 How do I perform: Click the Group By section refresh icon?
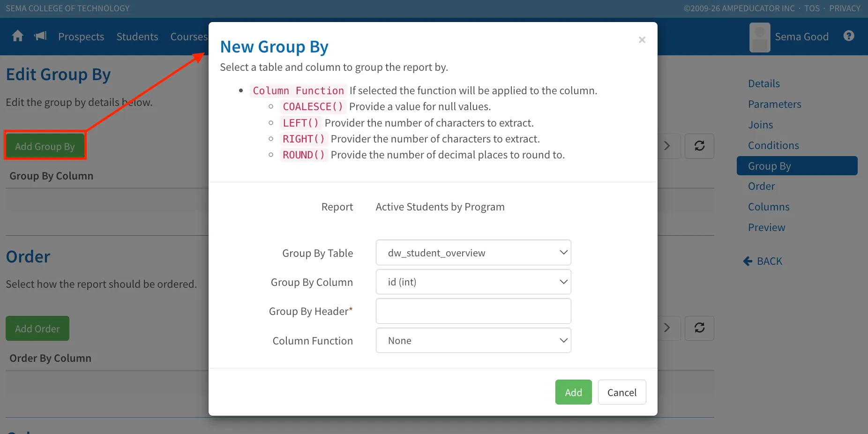click(x=699, y=146)
